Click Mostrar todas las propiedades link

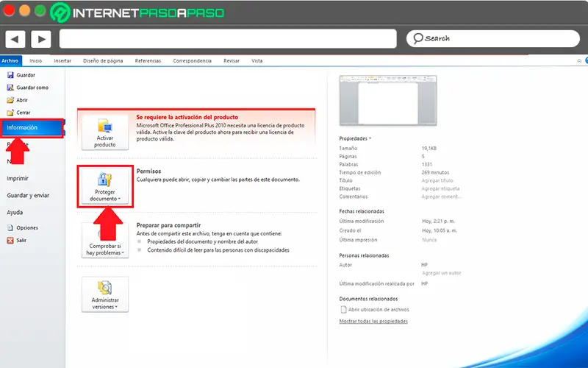[373, 322]
